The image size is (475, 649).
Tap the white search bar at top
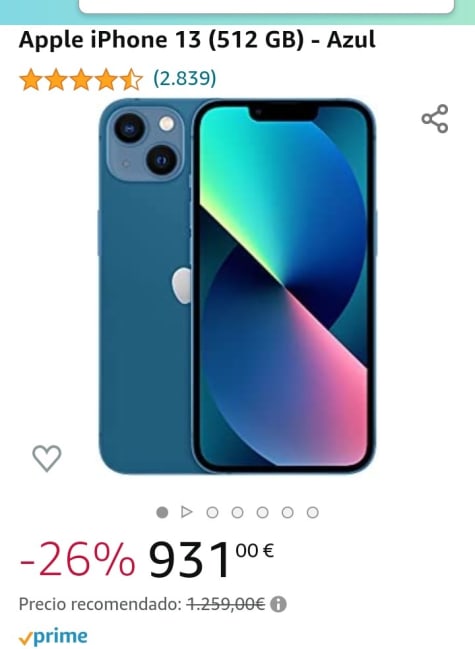pyautogui.click(x=266, y=6)
